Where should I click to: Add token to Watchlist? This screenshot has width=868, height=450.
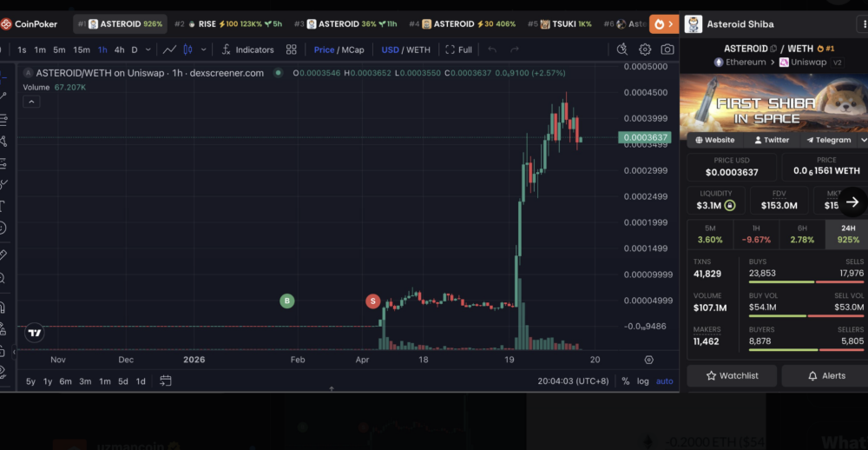(x=732, y=375)
